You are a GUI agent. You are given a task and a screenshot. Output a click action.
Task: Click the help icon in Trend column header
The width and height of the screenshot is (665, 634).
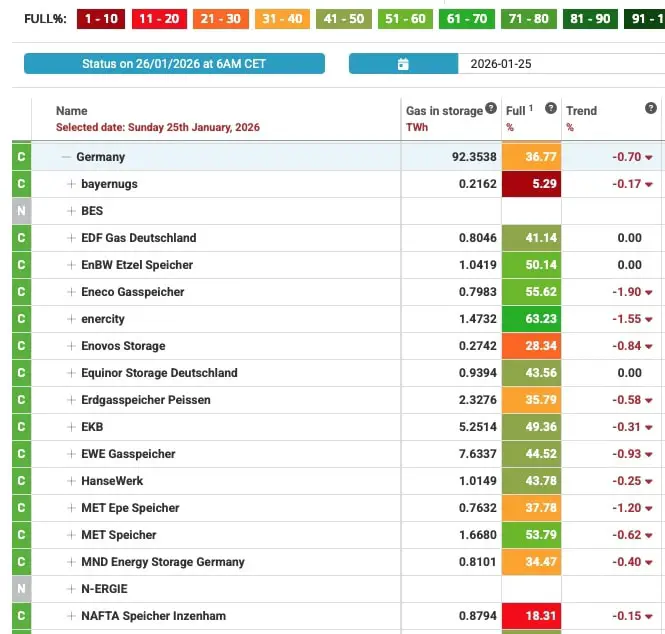651,108
